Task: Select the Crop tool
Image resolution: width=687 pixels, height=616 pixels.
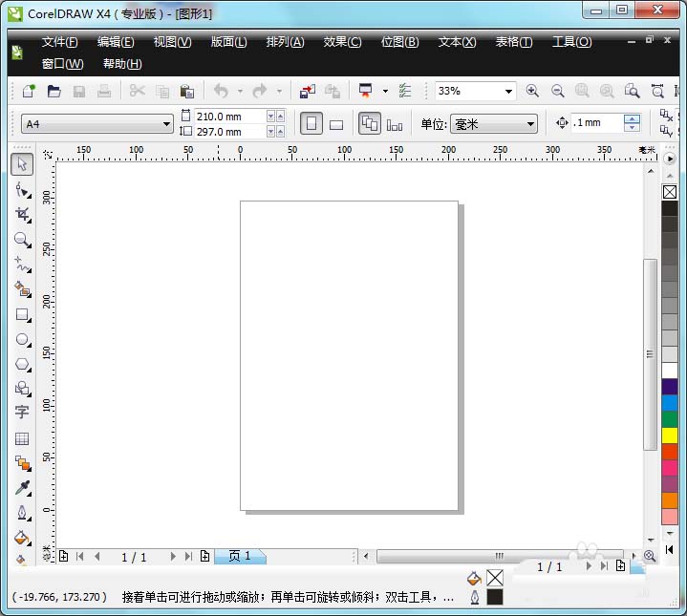Action: (22, 215)
